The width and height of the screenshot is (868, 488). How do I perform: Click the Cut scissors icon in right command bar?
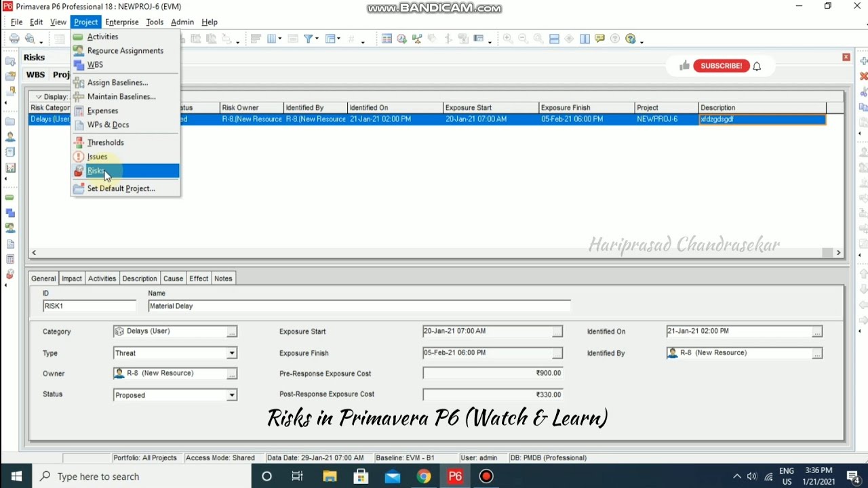pos(863,91)
